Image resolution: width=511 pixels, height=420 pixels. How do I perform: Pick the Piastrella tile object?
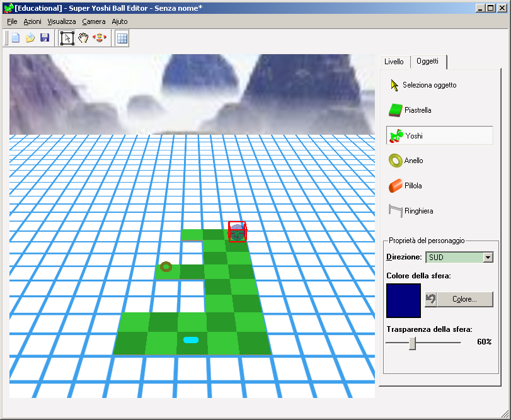(410, 110)
